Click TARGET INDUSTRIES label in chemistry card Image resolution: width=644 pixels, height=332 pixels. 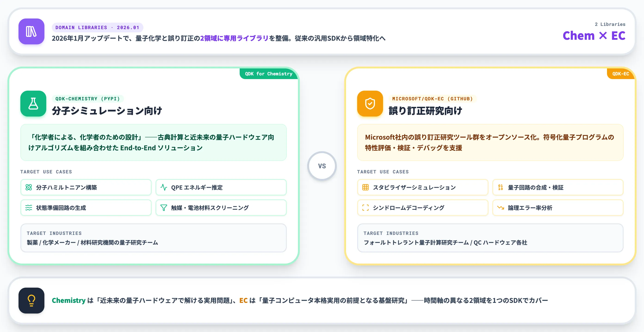pyautogui.click(x=54, y=233)
